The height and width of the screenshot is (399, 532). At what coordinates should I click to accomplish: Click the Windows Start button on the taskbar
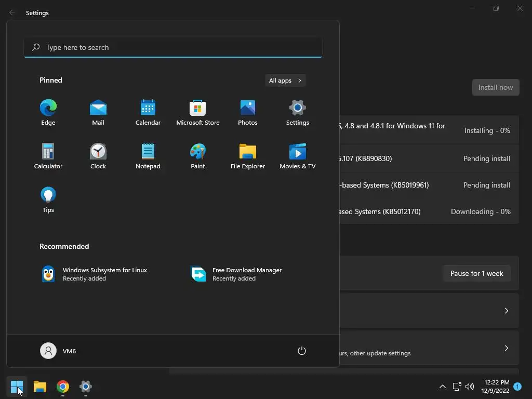coord(17,387)
